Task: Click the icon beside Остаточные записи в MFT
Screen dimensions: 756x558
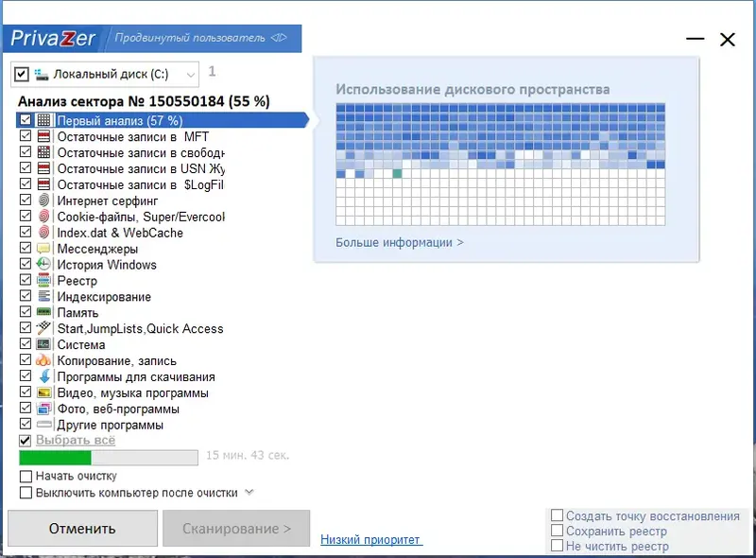Action: click(43, 136)
